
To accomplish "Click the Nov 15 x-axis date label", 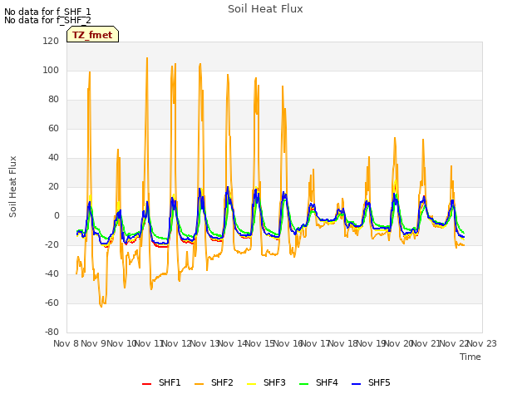I will (260, 343).
